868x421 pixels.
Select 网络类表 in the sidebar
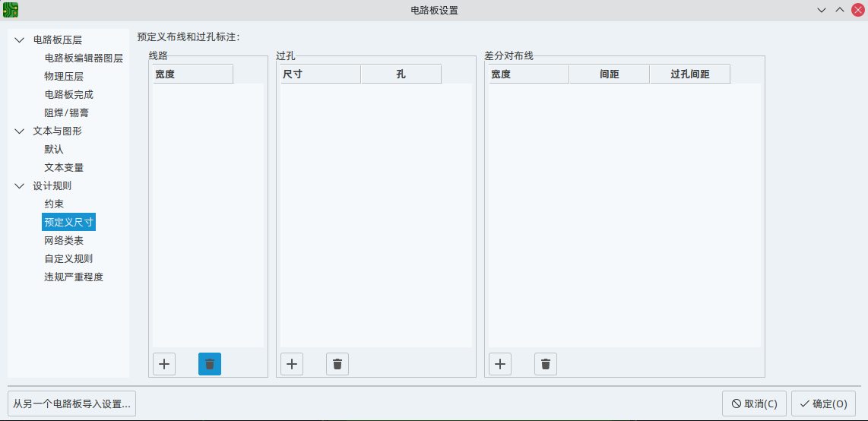point(64,240)
